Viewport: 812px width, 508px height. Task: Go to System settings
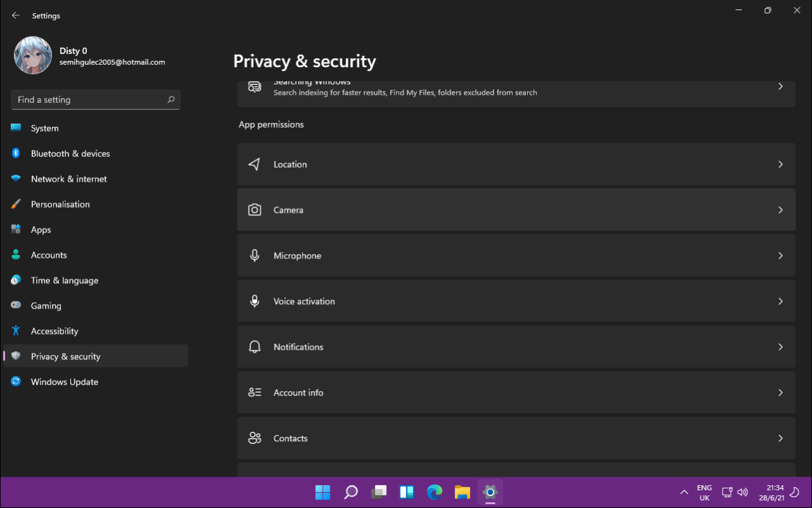point(96,128)
